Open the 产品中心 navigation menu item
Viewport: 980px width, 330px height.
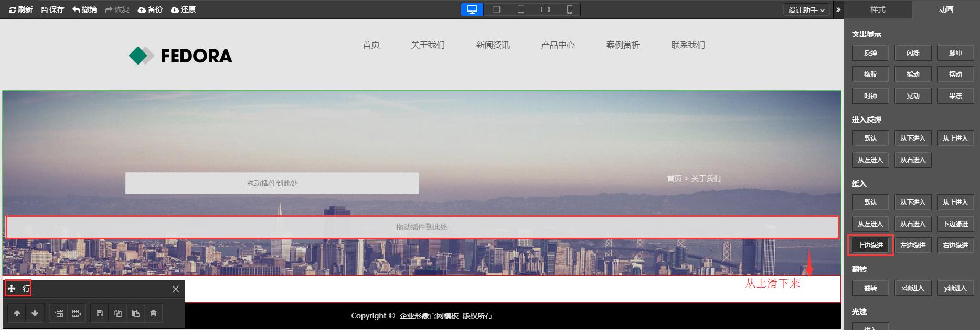[x=558, y=45]
